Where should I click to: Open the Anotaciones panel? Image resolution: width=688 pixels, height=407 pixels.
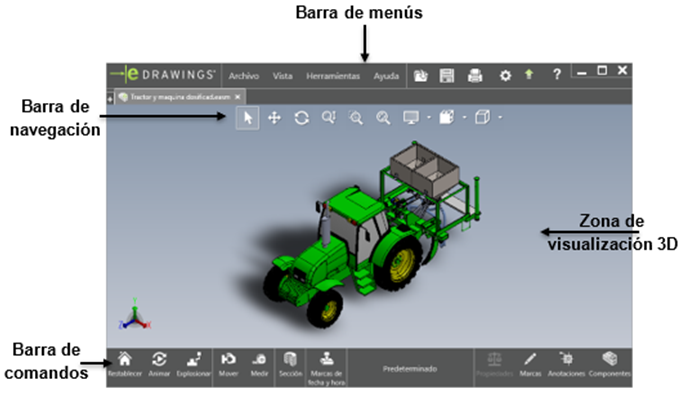pyautogui.click(x=566, y=365)
